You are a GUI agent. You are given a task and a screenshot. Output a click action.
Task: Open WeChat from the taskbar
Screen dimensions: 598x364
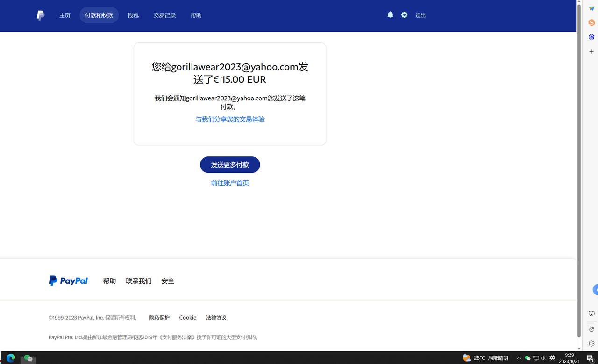click(28, 358)
